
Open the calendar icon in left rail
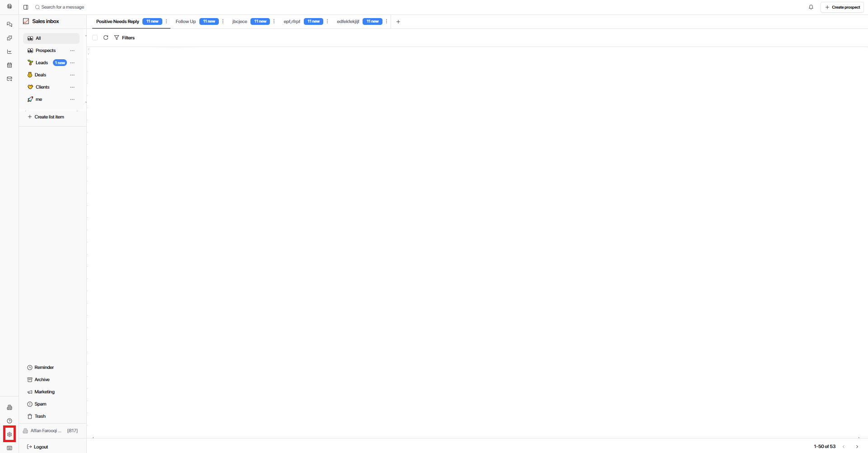pyautogui.click(x=9, y=65)
